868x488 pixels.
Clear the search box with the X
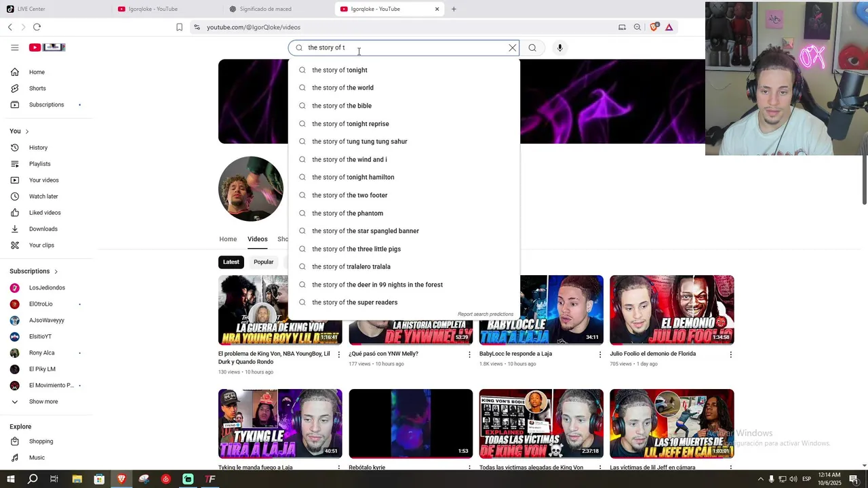(x=513, y=47)
